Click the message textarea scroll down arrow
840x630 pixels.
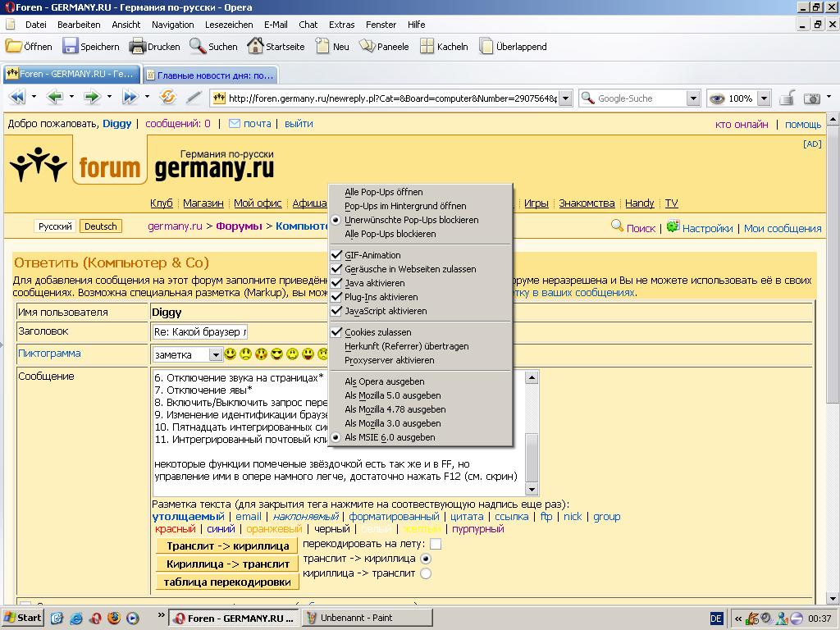pyautogui.click(x=532, y=489)
